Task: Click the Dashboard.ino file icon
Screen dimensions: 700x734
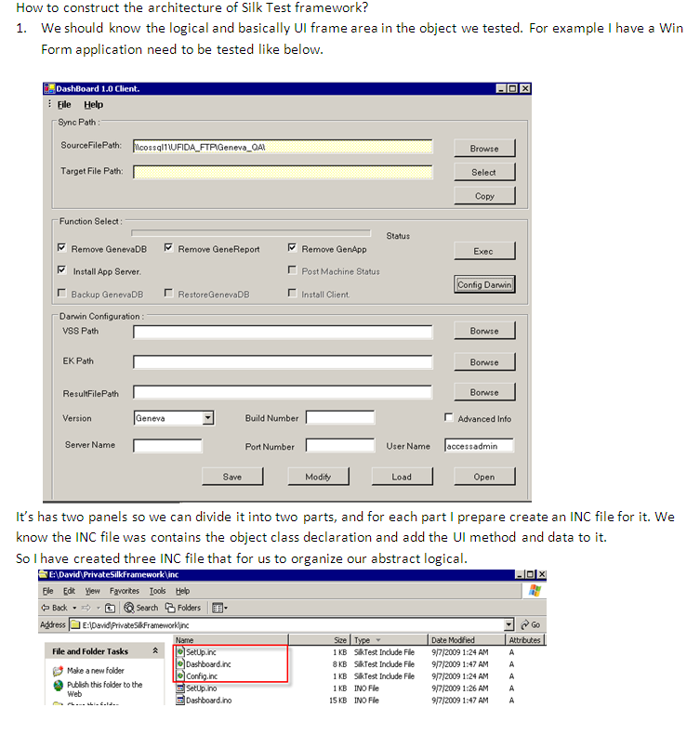Action: (180, 701)
